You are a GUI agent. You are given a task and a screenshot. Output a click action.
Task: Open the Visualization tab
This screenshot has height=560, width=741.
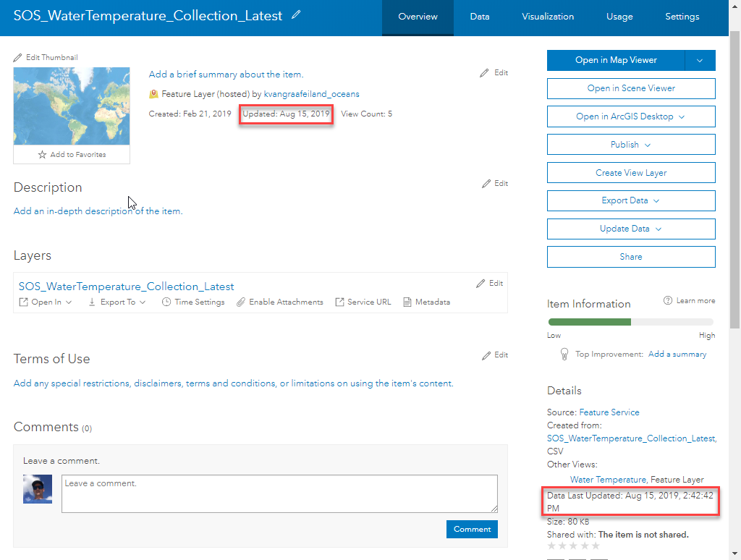pos(548,17)
